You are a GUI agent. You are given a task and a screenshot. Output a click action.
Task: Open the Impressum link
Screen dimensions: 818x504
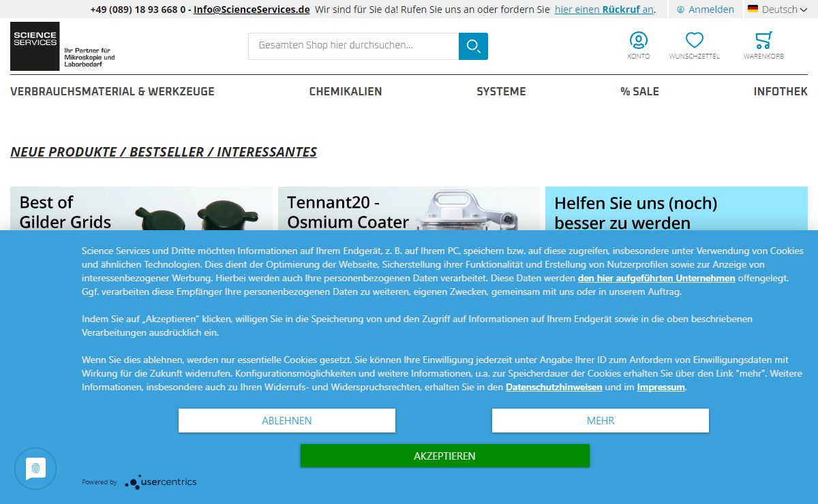(x=661, y=387)
